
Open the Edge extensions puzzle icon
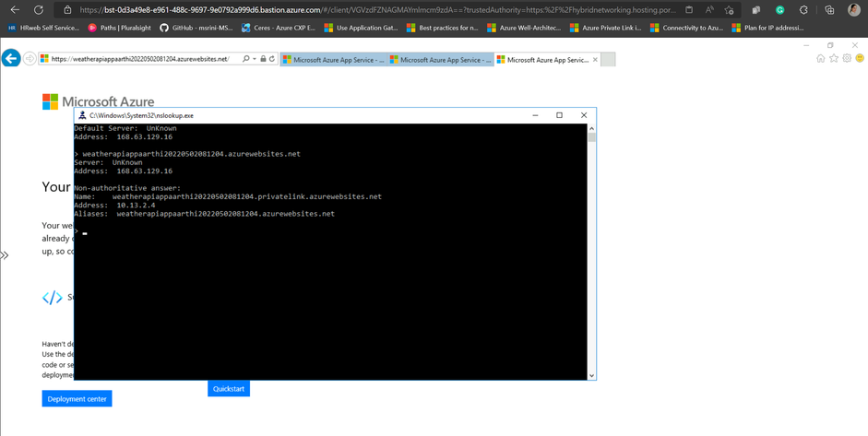coord(803,10)
